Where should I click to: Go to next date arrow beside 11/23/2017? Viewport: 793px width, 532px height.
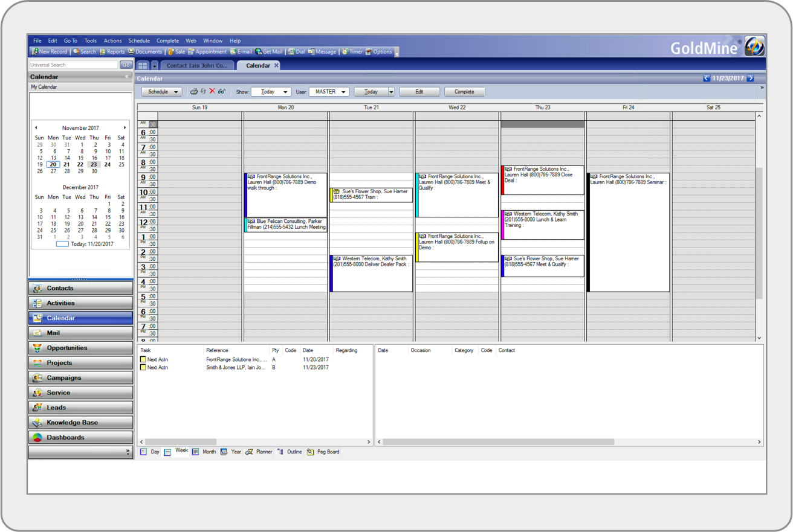pyautogui.click(x=751, y=79)
